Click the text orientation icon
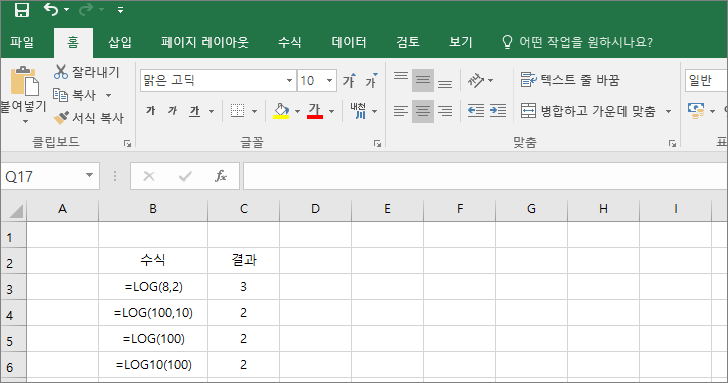This screenshot has width=728, height=383. pos(476,81)
